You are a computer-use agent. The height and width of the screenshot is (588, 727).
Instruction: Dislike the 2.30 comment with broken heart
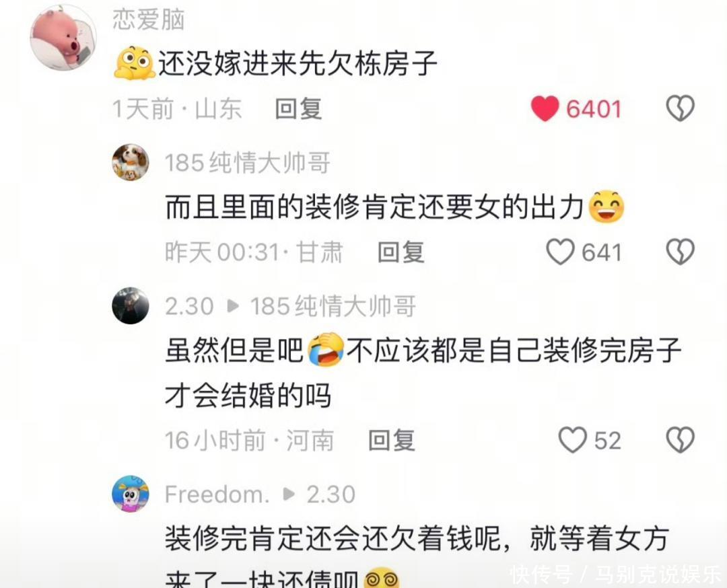(x=680, y=440)
